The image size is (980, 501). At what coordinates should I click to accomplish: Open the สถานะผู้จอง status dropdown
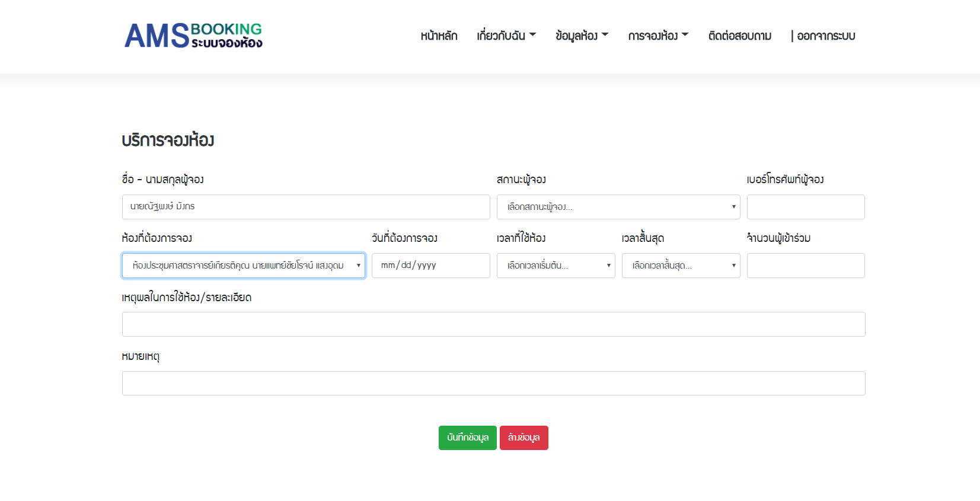pos(618,207)
